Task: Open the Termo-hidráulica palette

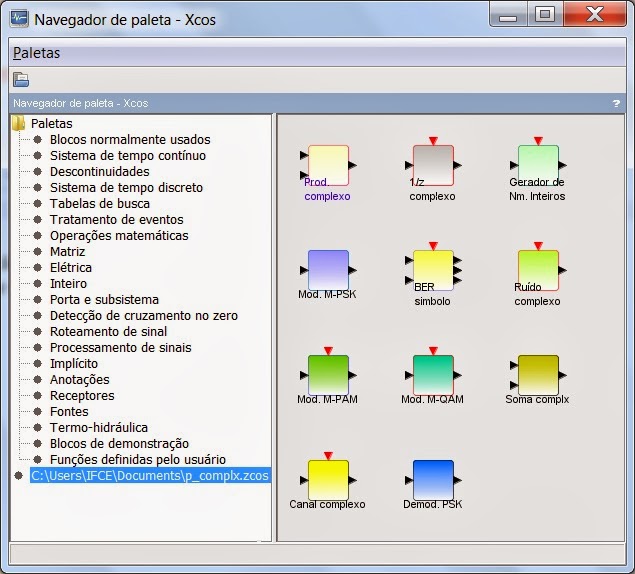Action: click(x=99, y=428)
